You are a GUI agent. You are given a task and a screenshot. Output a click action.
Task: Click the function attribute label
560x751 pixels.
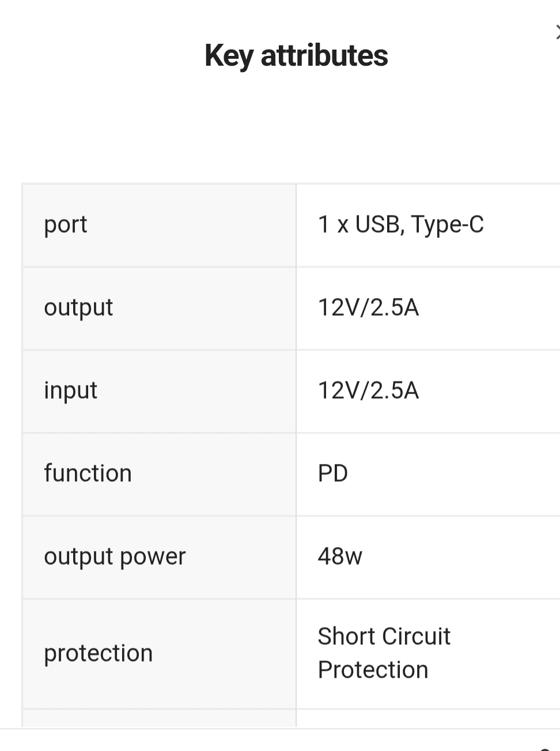88,473
